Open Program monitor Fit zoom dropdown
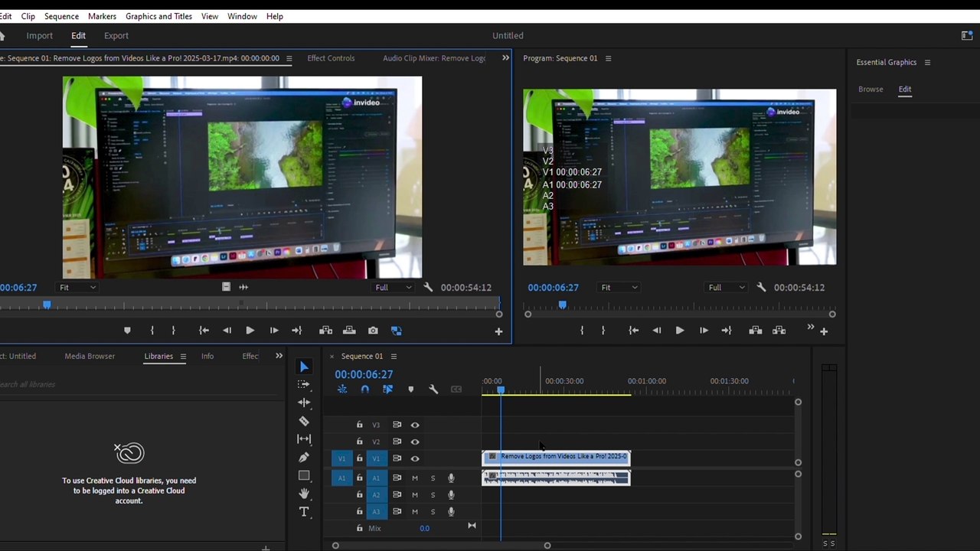Viewport: 980px width, 551px height. coord(619,288)
